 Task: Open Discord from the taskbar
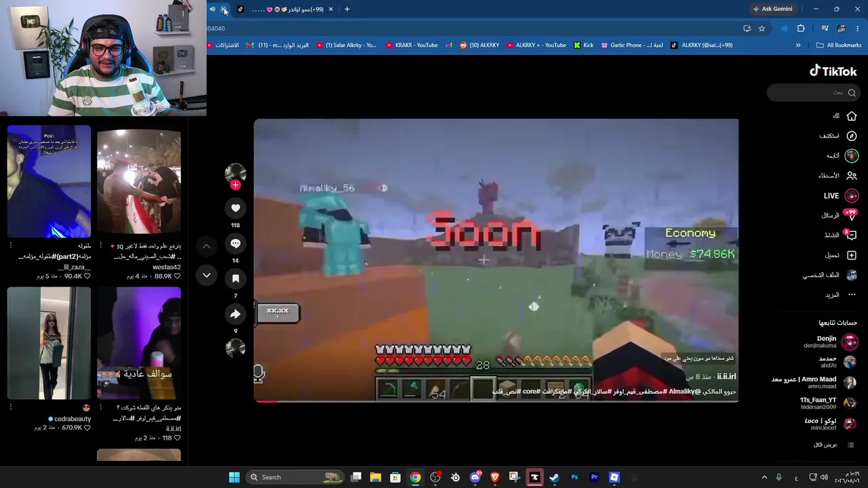tap(475, 477)
